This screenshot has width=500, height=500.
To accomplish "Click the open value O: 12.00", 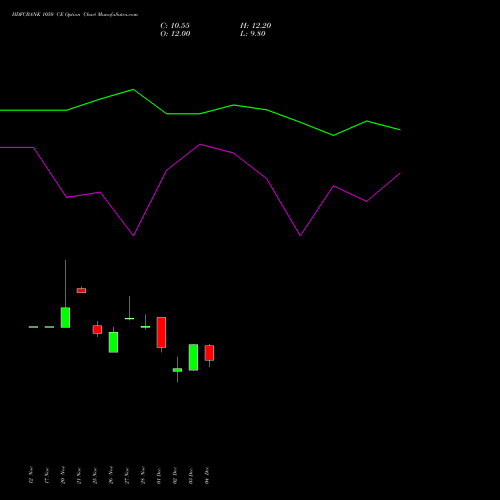I will 175,34.
